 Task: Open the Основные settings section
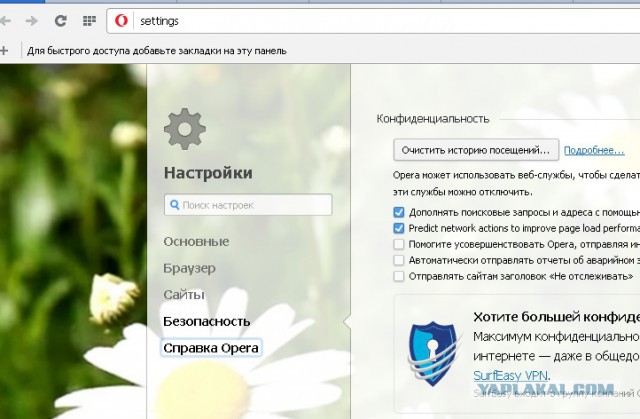[196, 242]
